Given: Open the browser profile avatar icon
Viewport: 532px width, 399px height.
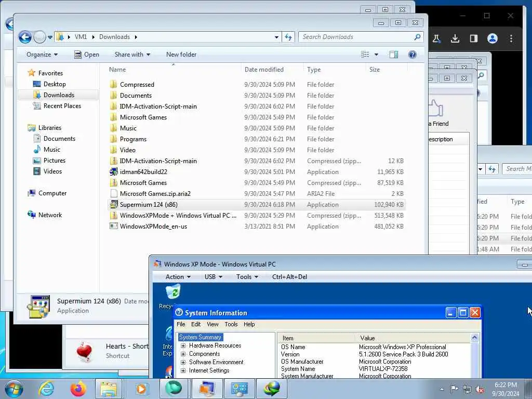Looking at the screenshot, I should point(493,38).
